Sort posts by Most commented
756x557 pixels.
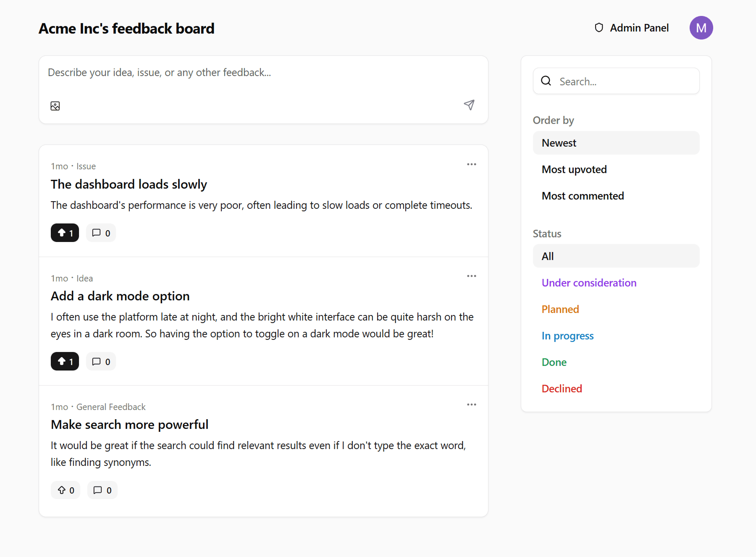(583, 196)
